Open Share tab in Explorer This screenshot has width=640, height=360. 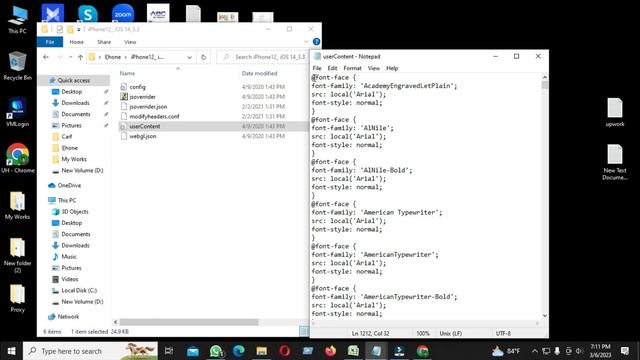tap(104, 42)
